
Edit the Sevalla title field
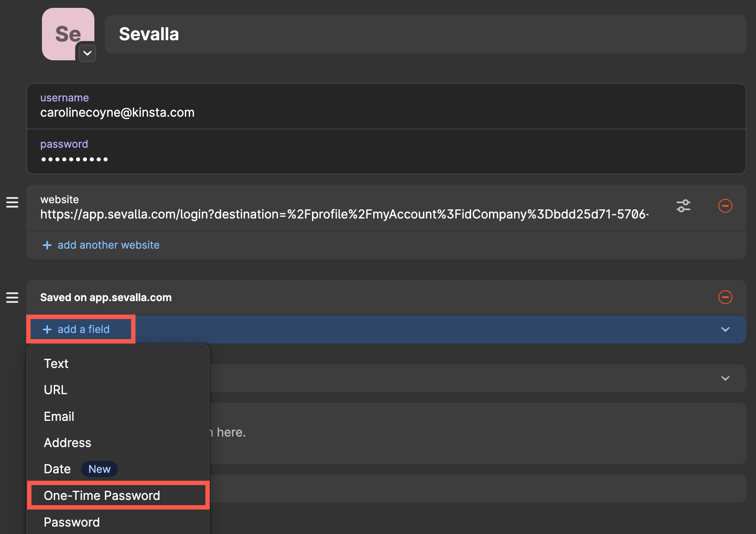pos(425,34)
